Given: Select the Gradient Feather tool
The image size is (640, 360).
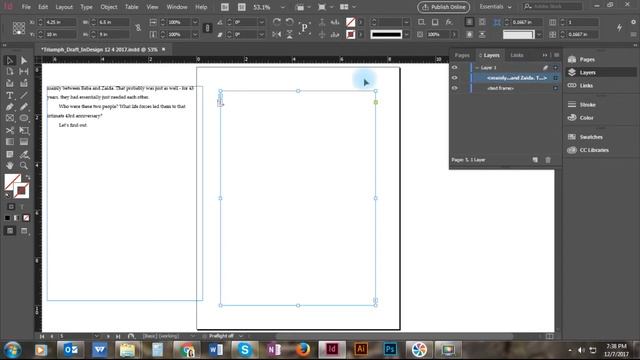Looking at the screenshot, I should 24,142.
